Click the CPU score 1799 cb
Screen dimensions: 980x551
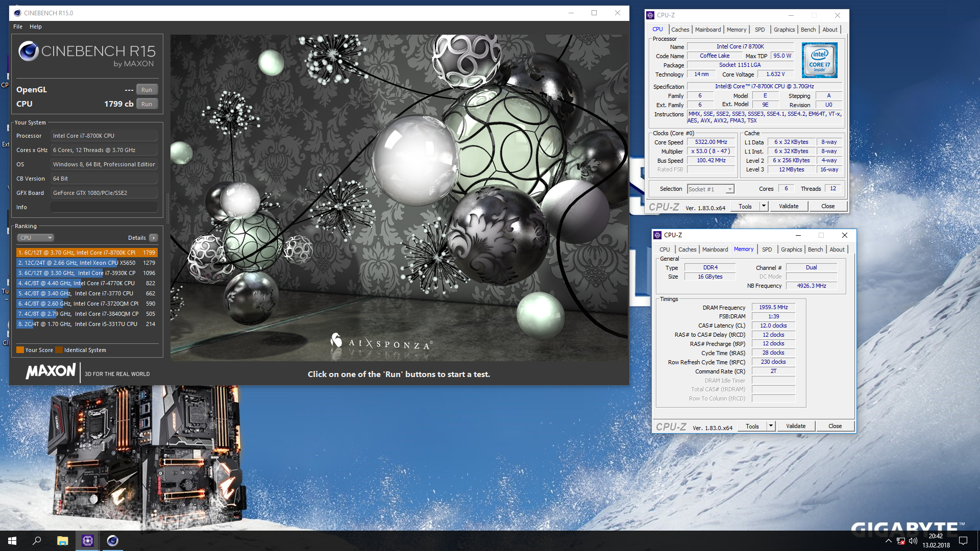point(118,104)
